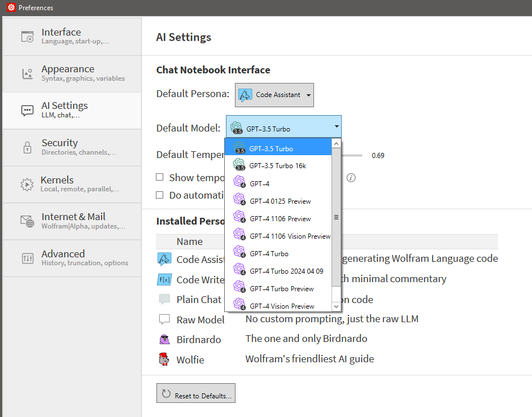The height and width of the screenshot is (417, 532).
Task: Click the Code Assistant wolf icon in persona dropdown
Action: [x=245, y=95]
